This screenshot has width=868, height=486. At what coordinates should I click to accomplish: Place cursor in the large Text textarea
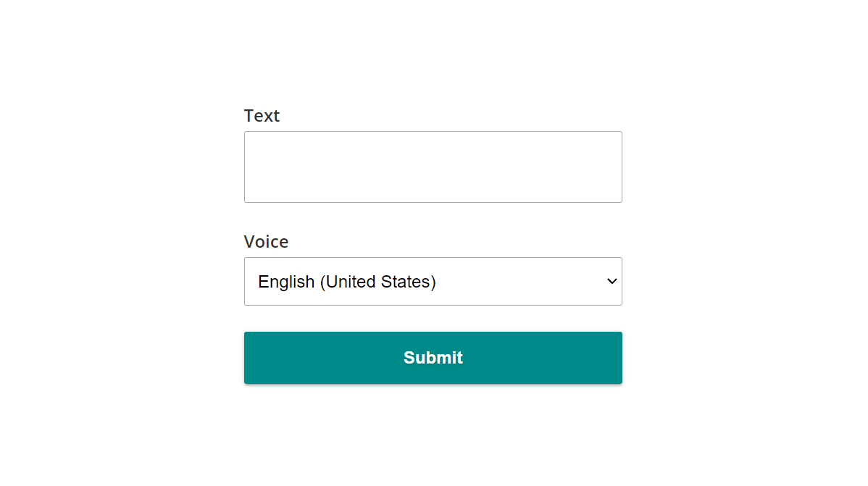[433, 167]
